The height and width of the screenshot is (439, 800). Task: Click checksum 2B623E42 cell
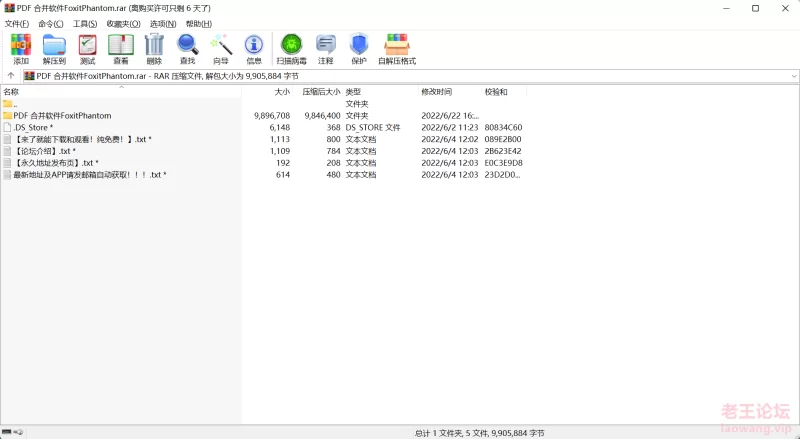tap(503, 151)
